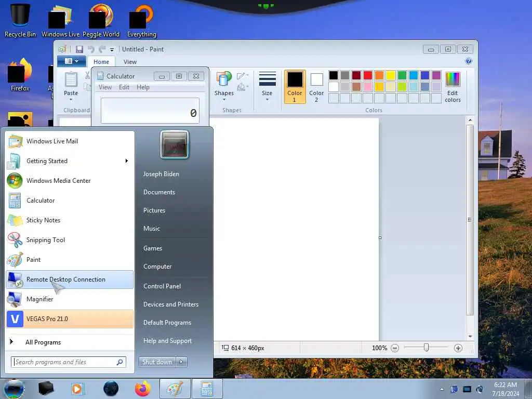Select Color 2 in Paint ribbon
The width and height of the screenshot is (532, 399).
coord(316,87)
